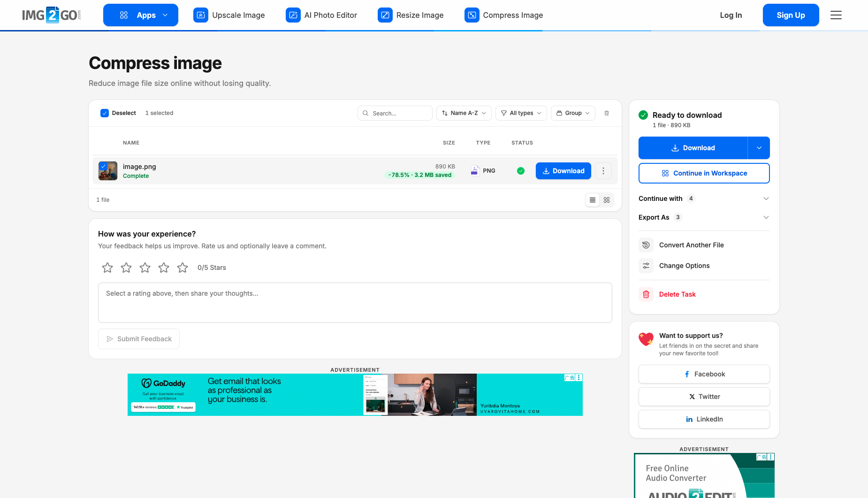
Task: Share on LinkedIn
Action: tap(704, 419)
